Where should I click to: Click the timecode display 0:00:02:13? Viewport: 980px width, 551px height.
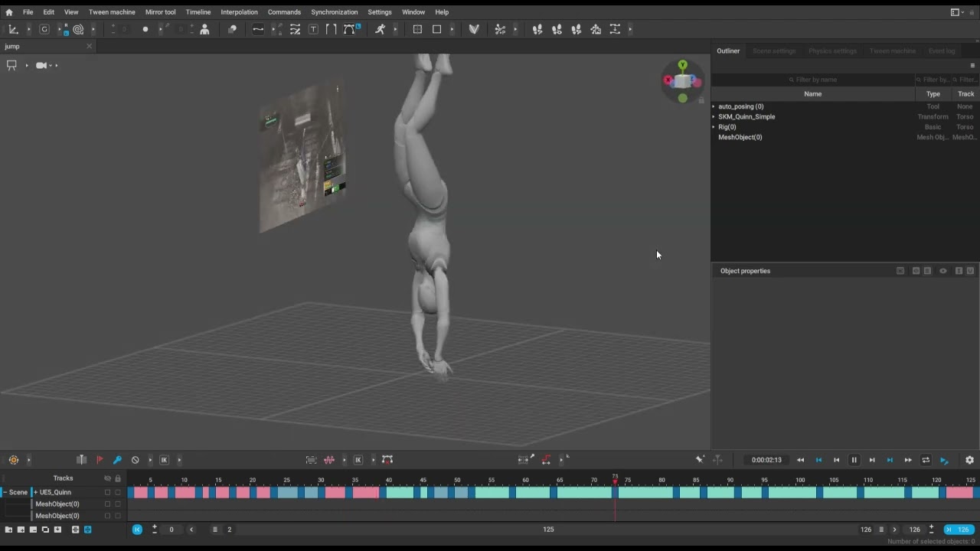click(766, 460)
